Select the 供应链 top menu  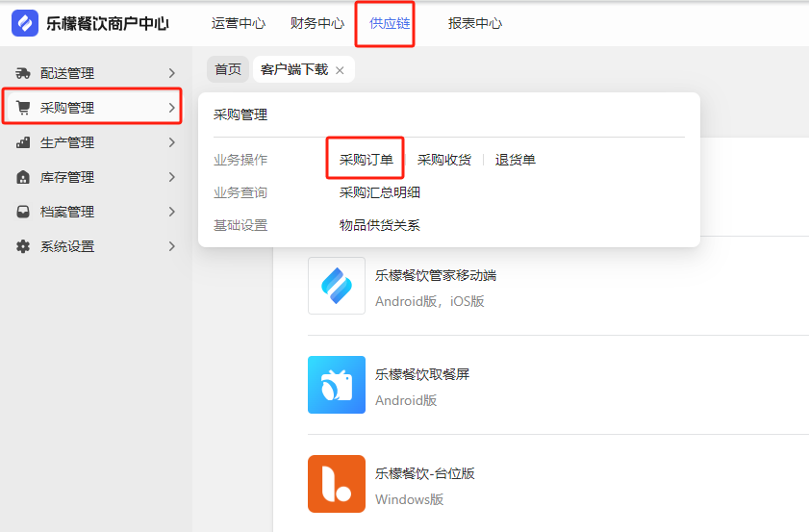[x=390, y=23]
